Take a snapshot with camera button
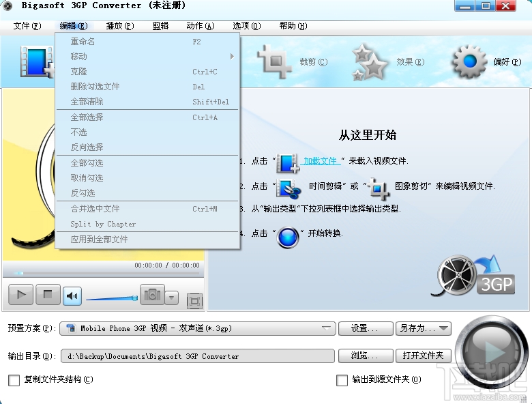532x404 pixels. 152,294
